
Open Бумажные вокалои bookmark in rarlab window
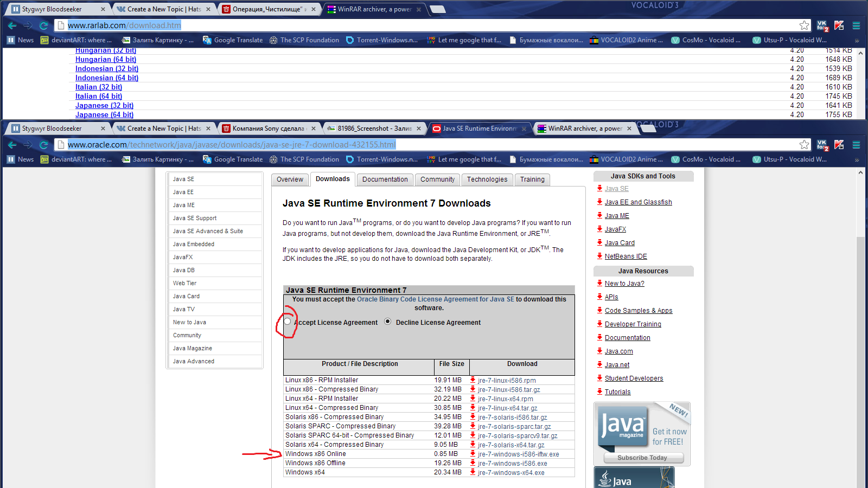546,40
